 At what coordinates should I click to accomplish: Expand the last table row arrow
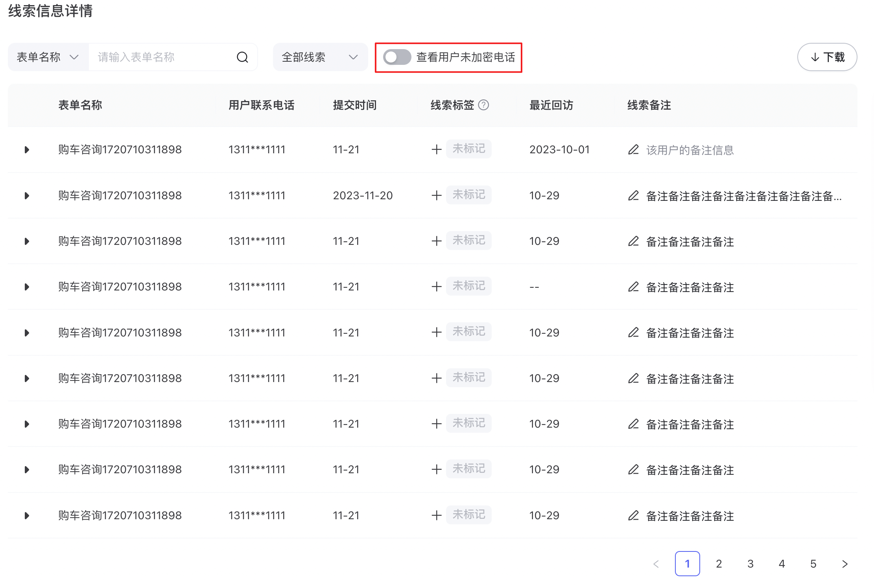(x=27, y=516)
